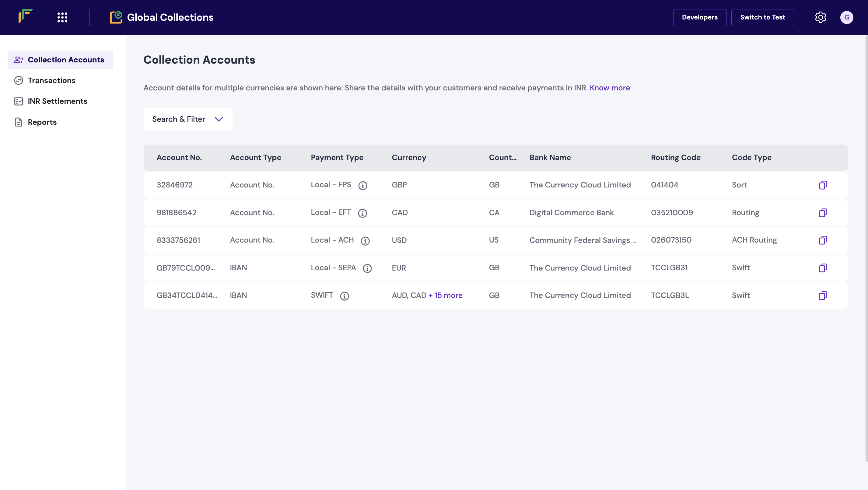Open the apps grid launcher icon
This screenshot has height=490, width=868.
point(62,17)
